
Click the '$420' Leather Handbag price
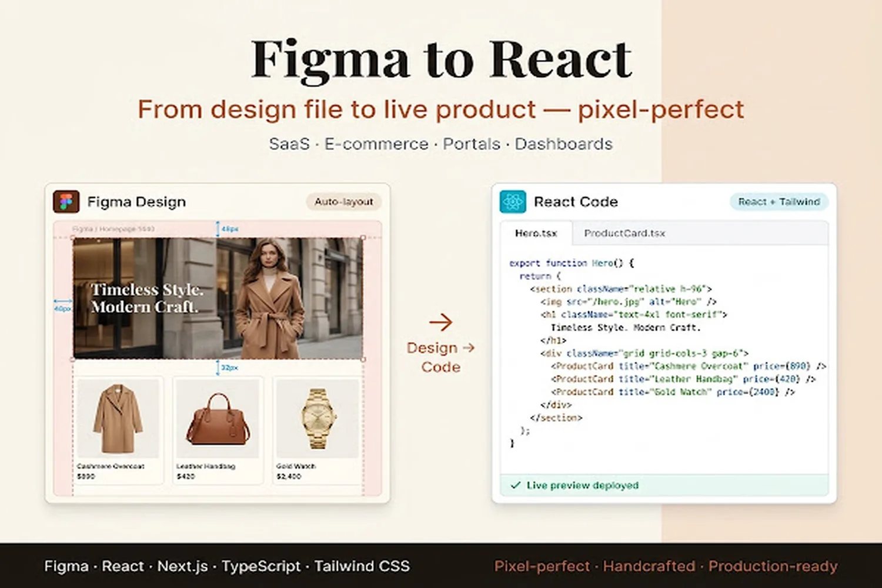click(186, 476)
